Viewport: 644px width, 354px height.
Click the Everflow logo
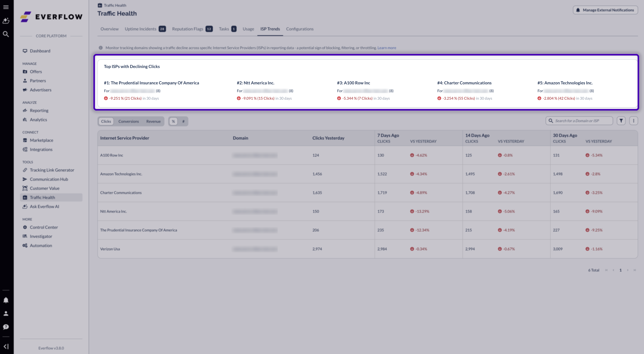click(x=51, y=17)
